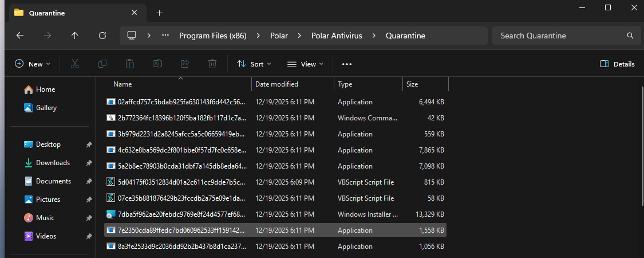Click Program Files (x86) breadcrumb

click(212, 36)
